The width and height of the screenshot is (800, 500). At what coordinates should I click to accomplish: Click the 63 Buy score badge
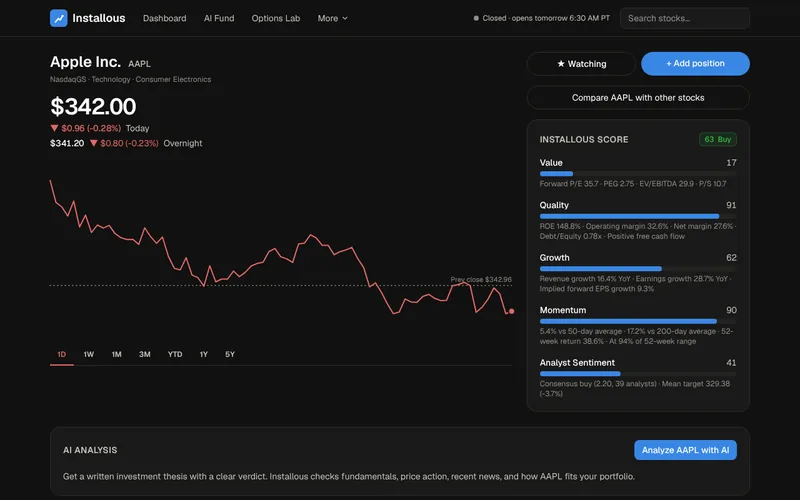717,139
